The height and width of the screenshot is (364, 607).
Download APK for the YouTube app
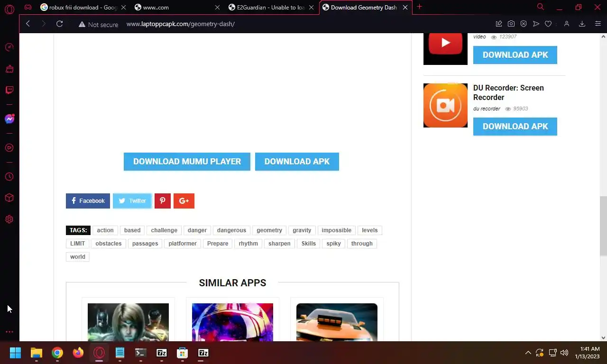pos(515,55)
